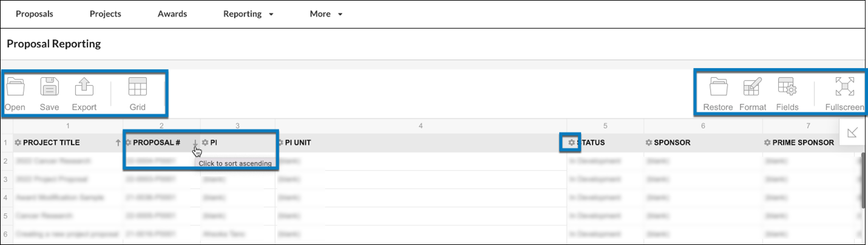Open the Format options icon

[753, 88]
